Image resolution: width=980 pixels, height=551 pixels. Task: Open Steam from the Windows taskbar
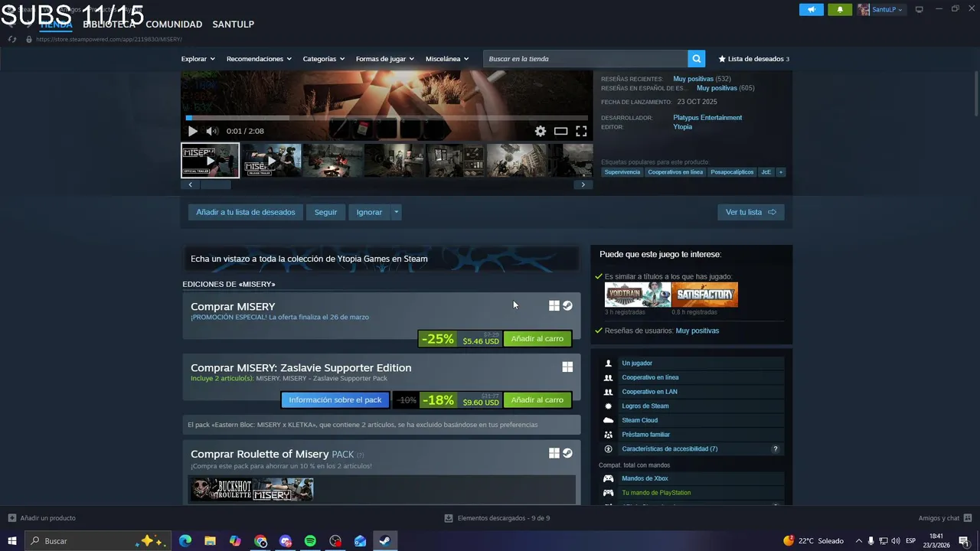tap(384, 541)
